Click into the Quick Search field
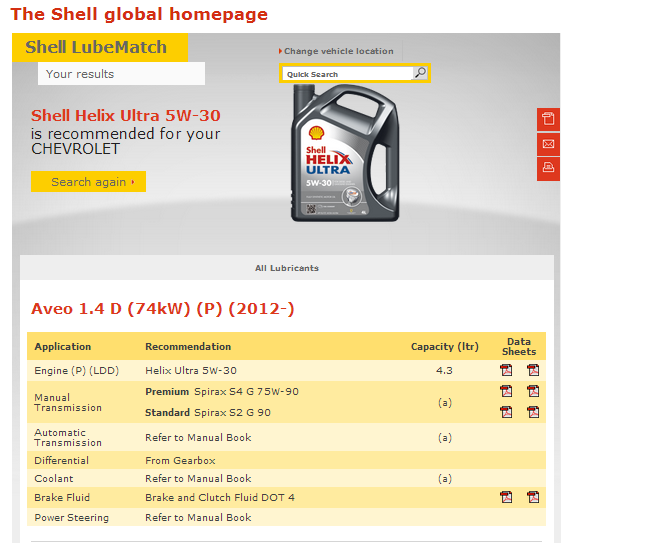Viewport: 662px width, 543px height. pyautogui.click(x=347, y=74)
